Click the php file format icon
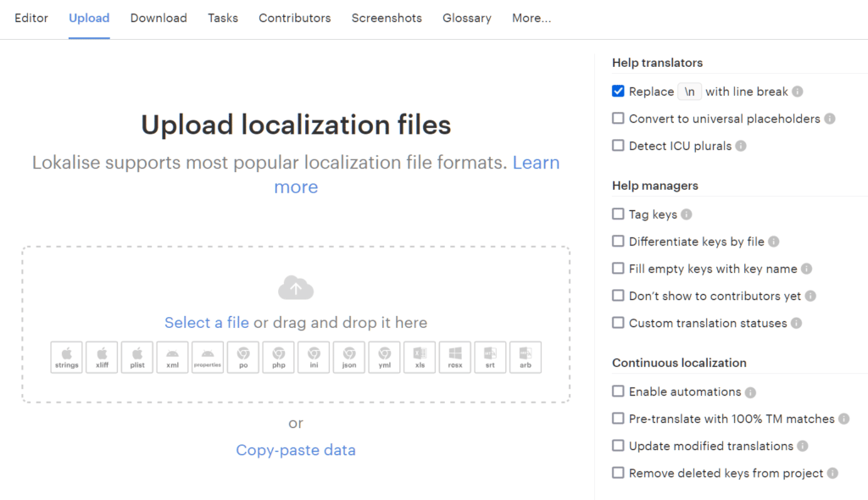Viewport: 868px width, 500px height. coord(278,357)
